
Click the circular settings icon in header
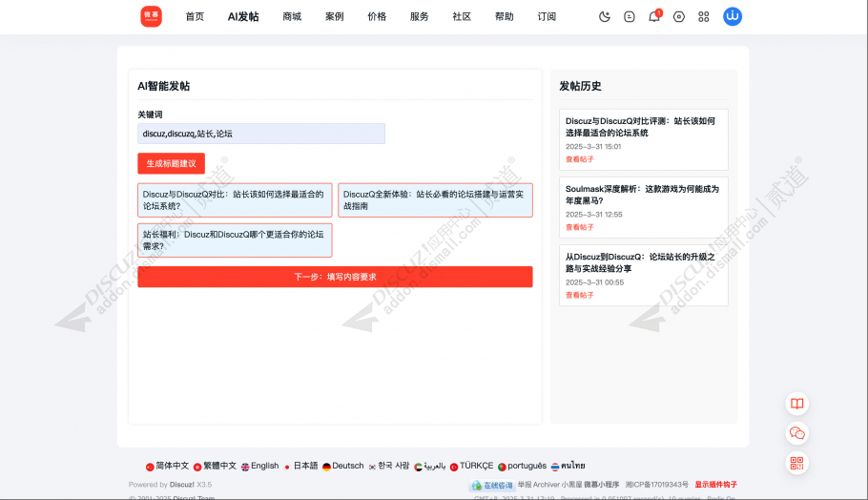[679, 16]
